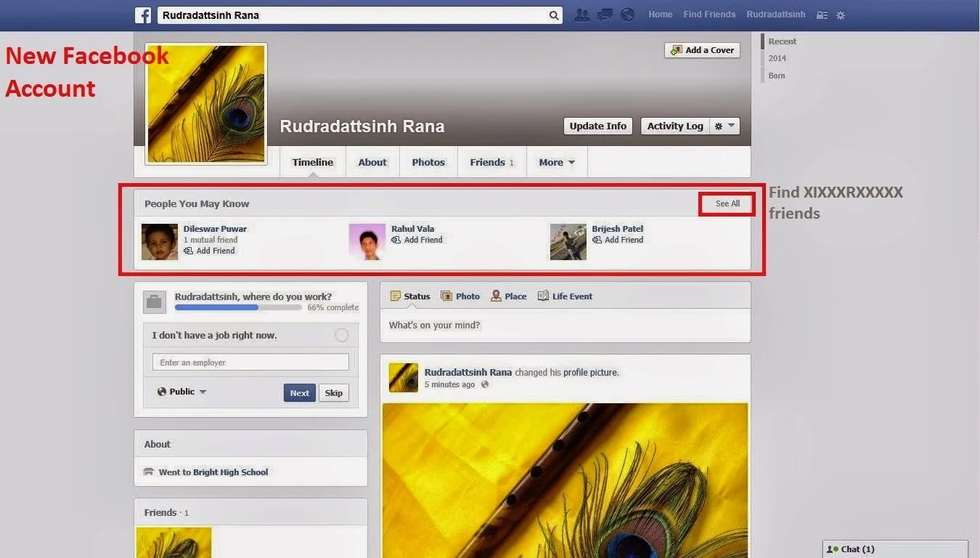Click the search magnifier icon
The image size is (980, 558).
click(554, 15)
